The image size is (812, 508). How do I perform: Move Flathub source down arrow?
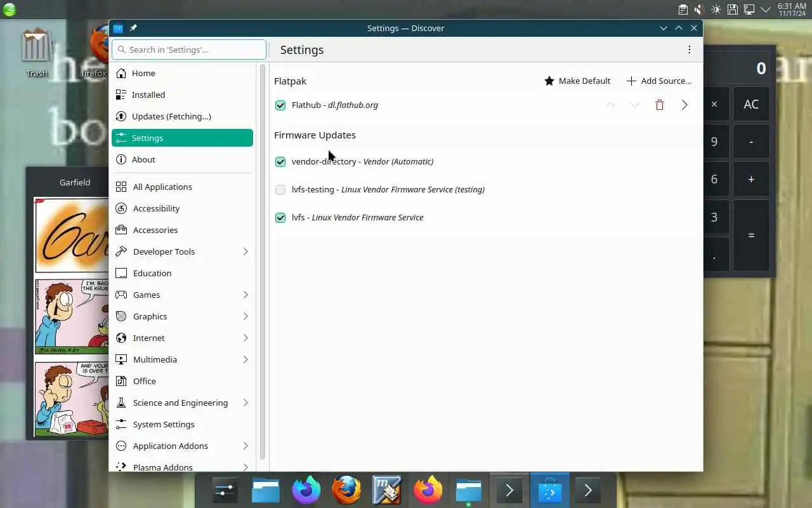pos(635,105)
